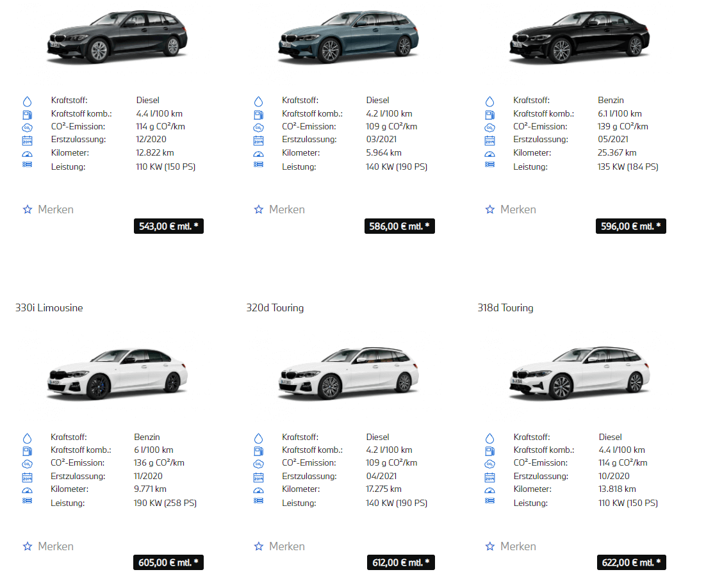The width and height of the screenshot is (706, 588).
Task: Click the fuel drop icon for 586,00 € car
Action: click(x=258, y=101)
